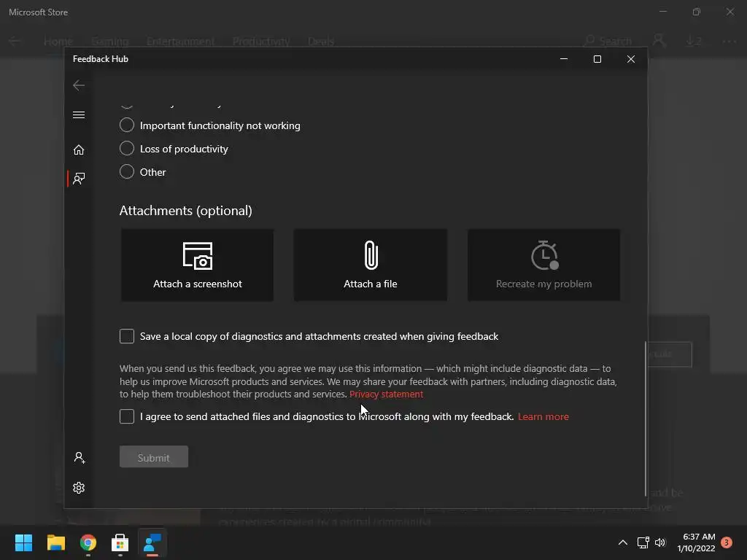Select Important functionality not working option
The width and height of the screenshot is (747, 560).
(209, 125)
